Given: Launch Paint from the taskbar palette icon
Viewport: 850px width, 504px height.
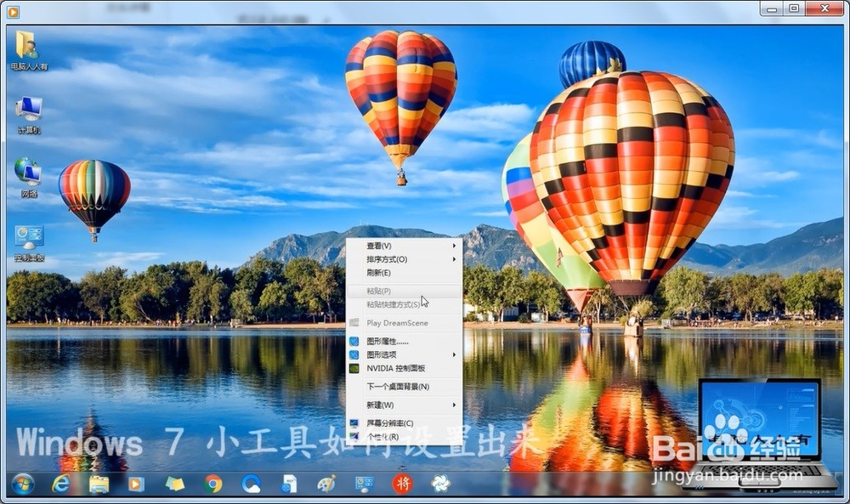Looking at the screenshot, I should pos(326,484).
